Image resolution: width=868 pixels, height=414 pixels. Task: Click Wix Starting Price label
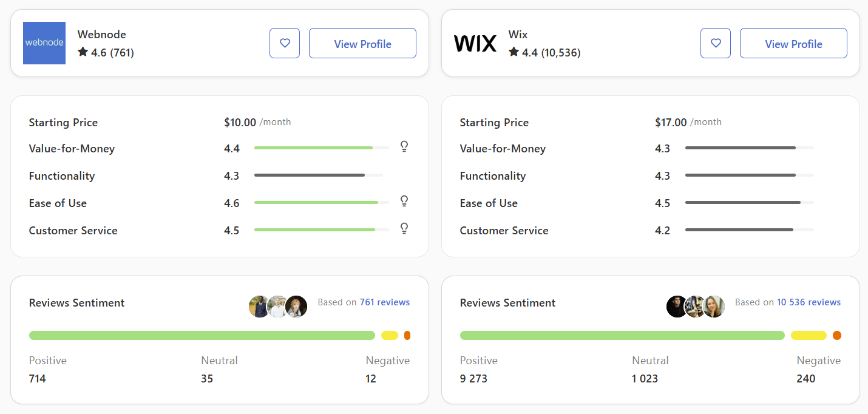pyautogui.click(x=494, y=123)
